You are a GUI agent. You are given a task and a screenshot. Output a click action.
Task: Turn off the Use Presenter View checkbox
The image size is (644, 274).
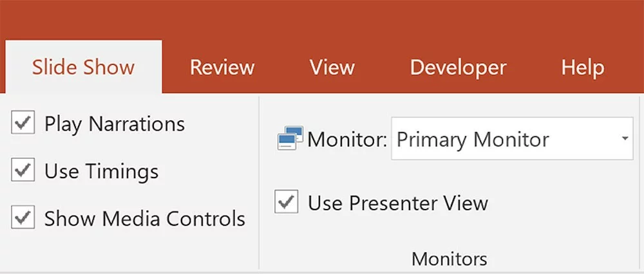(287, 203)
